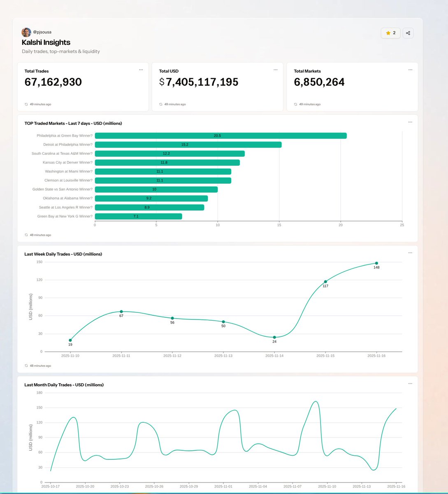The width and height of the screenshot is (448, 494).
Task: Refresh the Total Trades card
Action: pos(26,104)
